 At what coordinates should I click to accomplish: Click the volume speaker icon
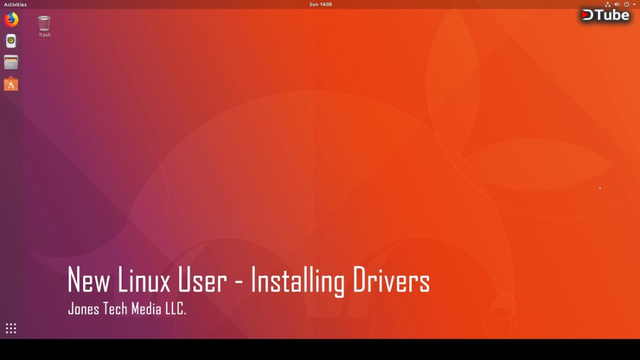[x=617, y=4]
